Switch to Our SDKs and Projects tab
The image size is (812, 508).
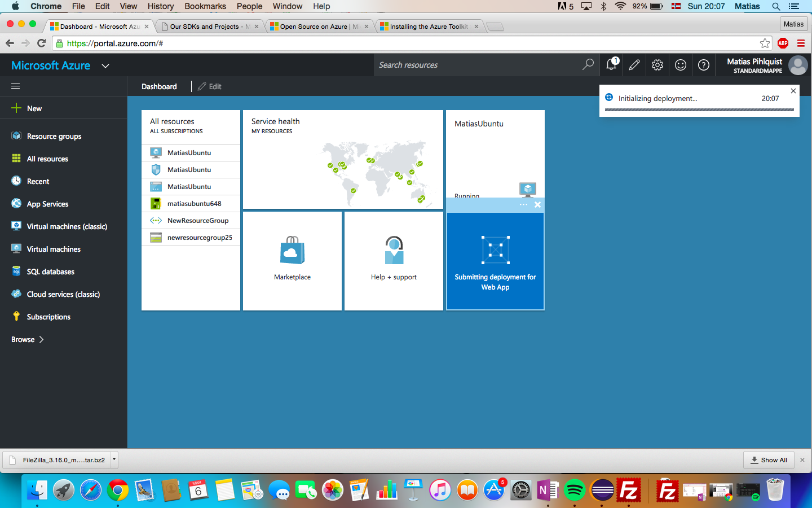coord(209,27)
